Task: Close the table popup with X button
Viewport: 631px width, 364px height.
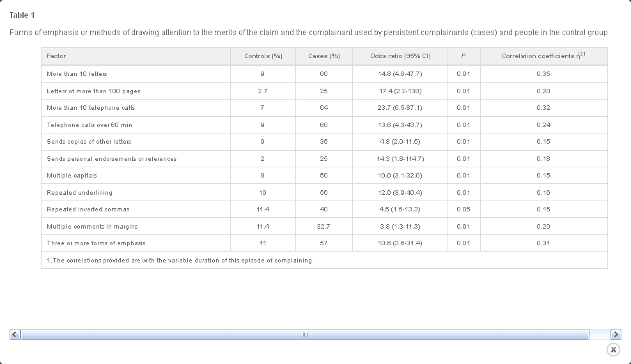Action: [x=613, y=349]
